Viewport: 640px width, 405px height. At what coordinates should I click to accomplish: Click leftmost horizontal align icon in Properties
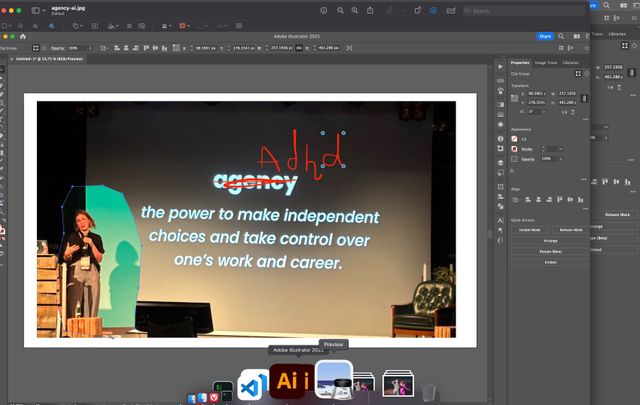(528, 200)
